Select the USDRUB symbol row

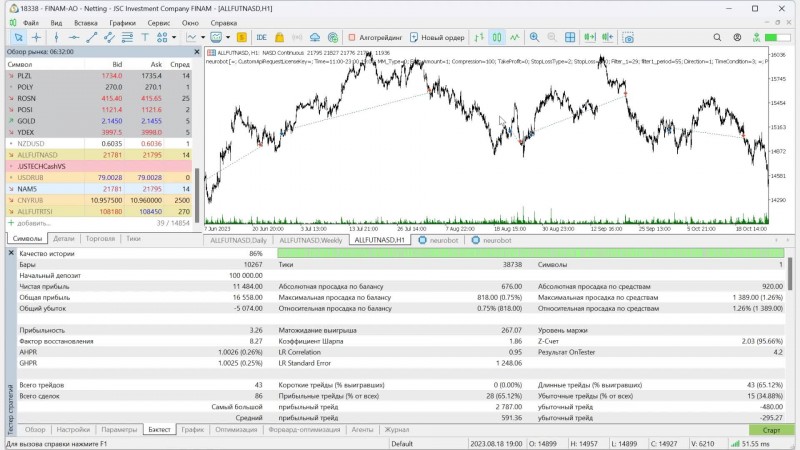(x=99, y=178)
